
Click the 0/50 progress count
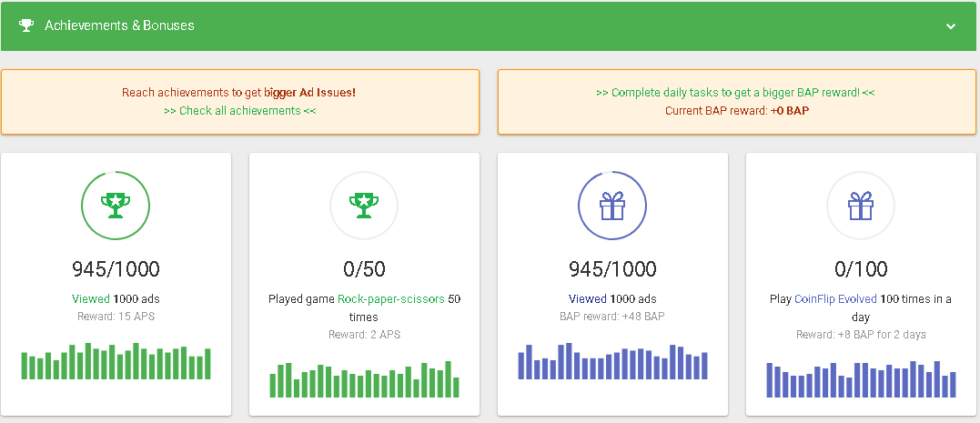click(x=364, y=269)
